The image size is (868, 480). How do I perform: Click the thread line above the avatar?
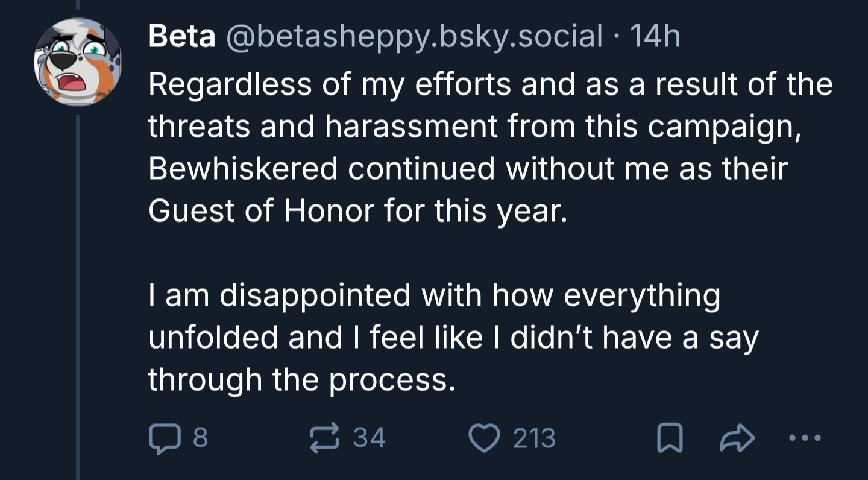78,4
